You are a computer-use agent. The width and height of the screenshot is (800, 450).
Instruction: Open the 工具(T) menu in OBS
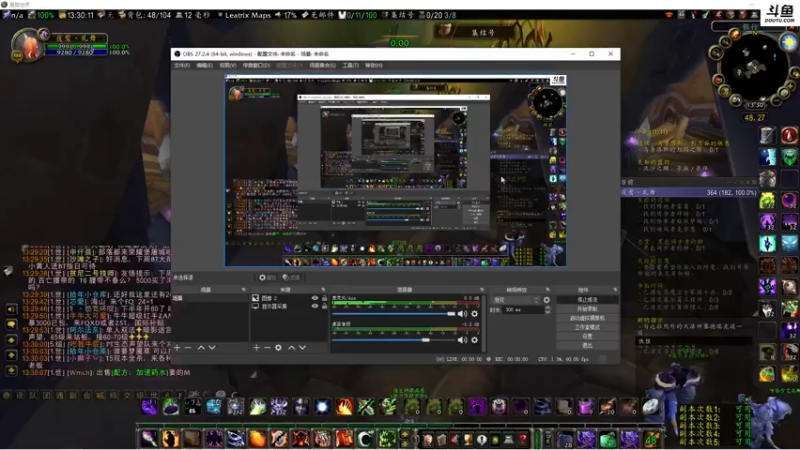pyautogui.click(x=351, y=65)
